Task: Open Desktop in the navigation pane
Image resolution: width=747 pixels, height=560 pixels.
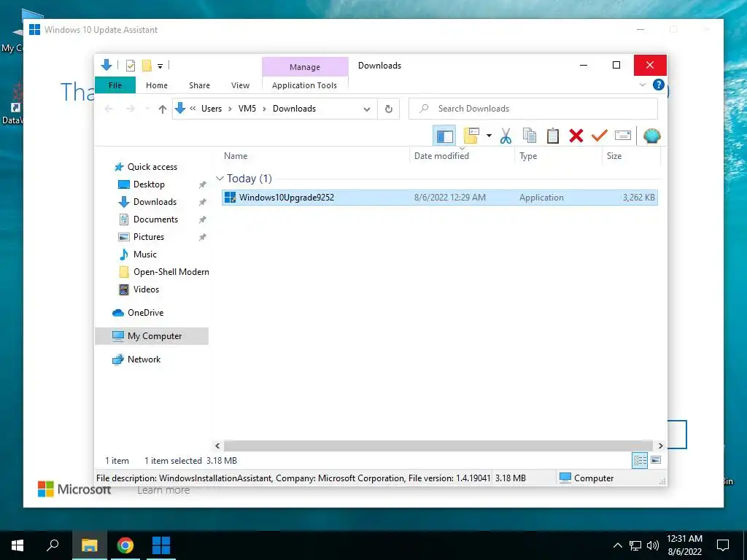Action: (x=149, y=184)
